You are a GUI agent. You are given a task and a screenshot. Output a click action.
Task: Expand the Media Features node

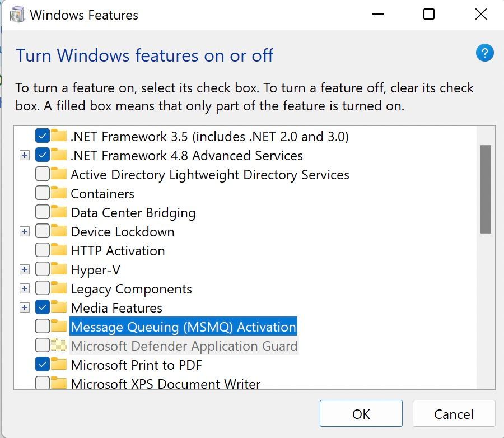coord(24,307)
